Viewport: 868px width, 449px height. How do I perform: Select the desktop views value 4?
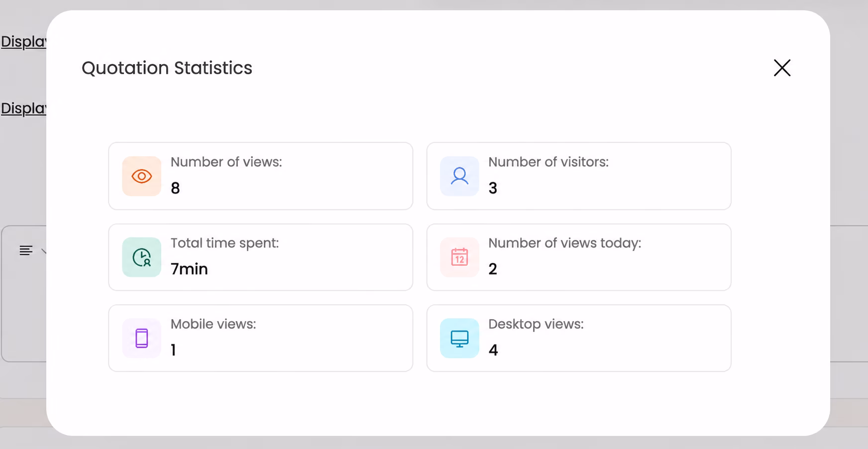point(493,350)
